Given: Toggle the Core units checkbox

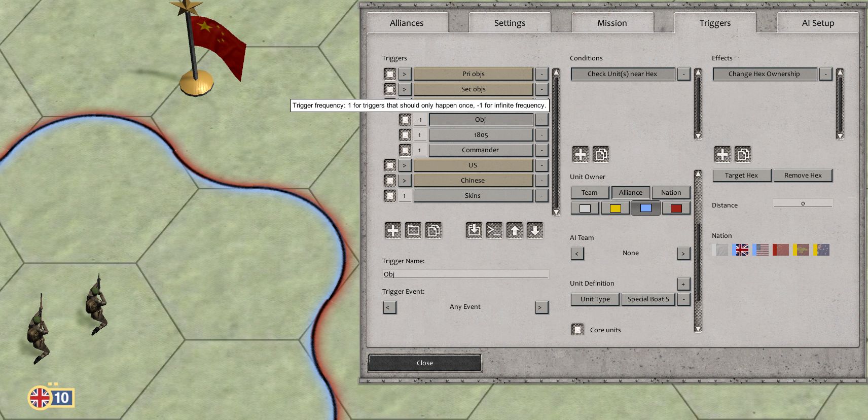Looking at the screenshot, I should (x=577, y=330).
